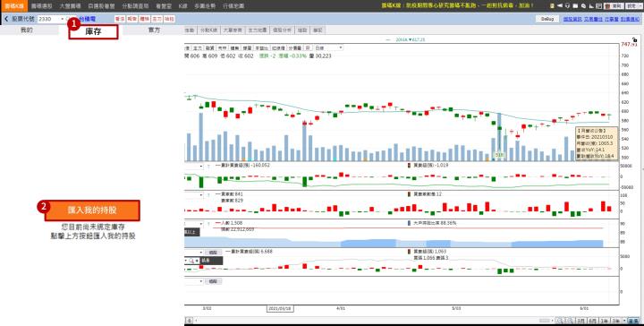Click the lock icon above price axis
644x326 pixels.
tap(635, 40)
